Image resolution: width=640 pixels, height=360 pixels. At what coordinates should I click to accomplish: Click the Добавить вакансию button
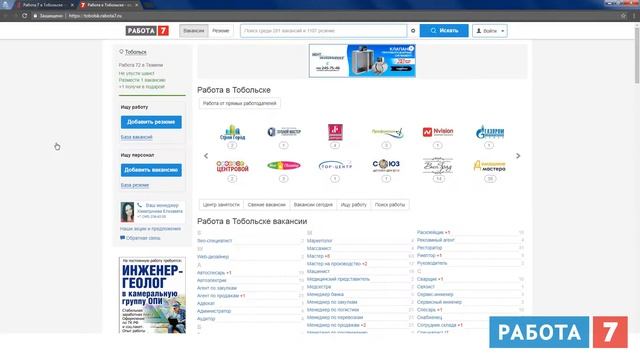tap(151, 170)
